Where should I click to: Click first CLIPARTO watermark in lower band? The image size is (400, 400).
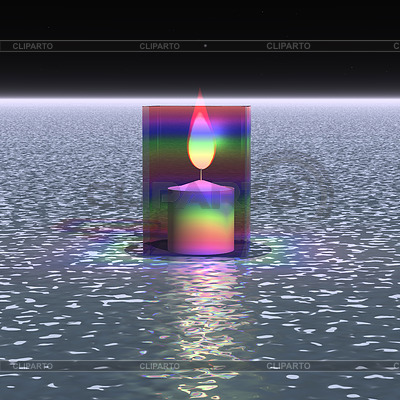coord(33,366)
